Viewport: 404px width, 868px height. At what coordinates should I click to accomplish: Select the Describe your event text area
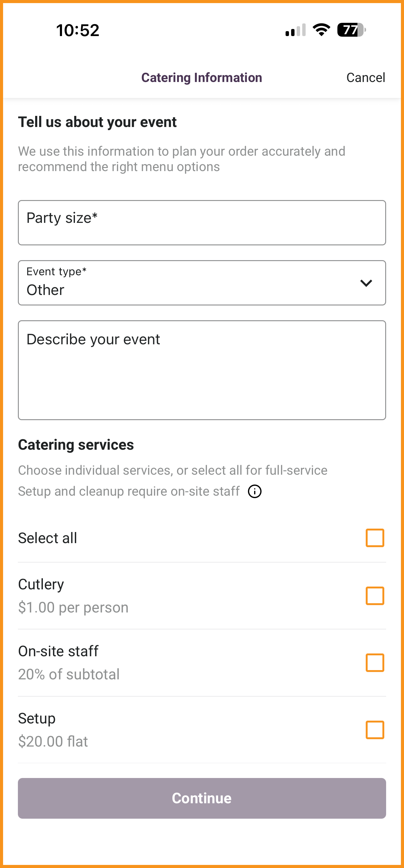(202, 370)
